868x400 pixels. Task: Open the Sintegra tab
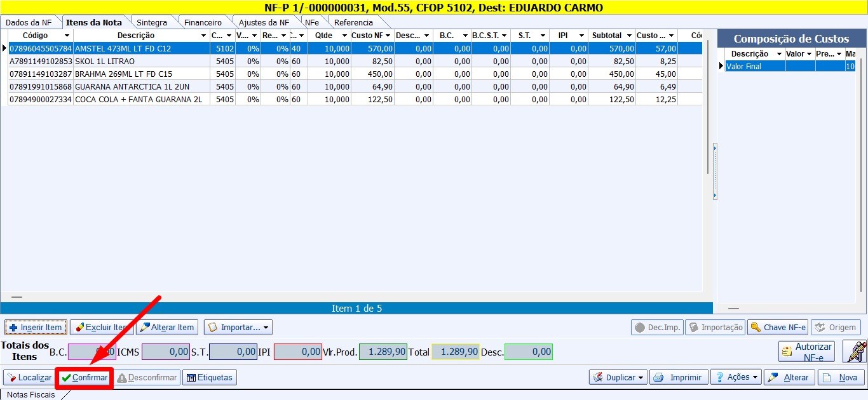click(152, 22)
